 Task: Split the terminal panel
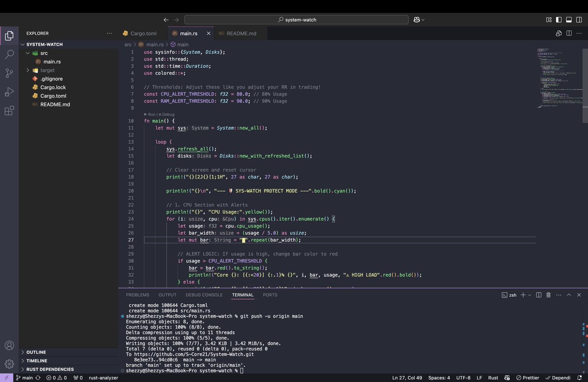point(539,295)
